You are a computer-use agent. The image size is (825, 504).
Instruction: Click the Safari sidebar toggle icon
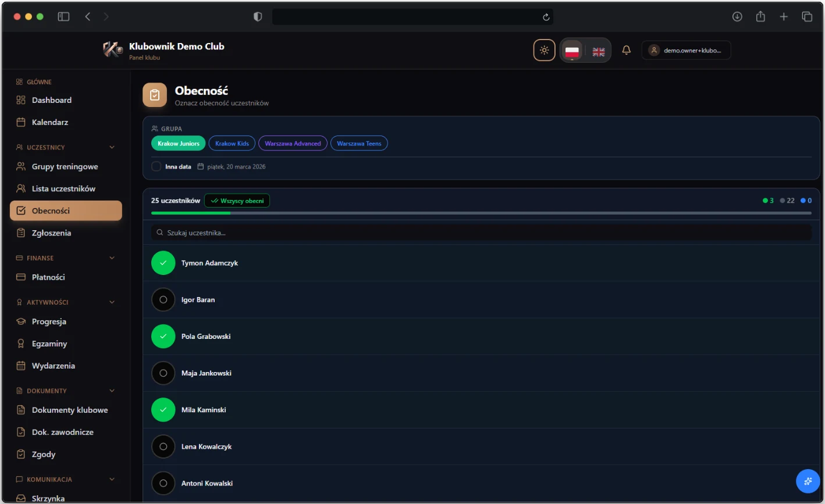(63, 17)
